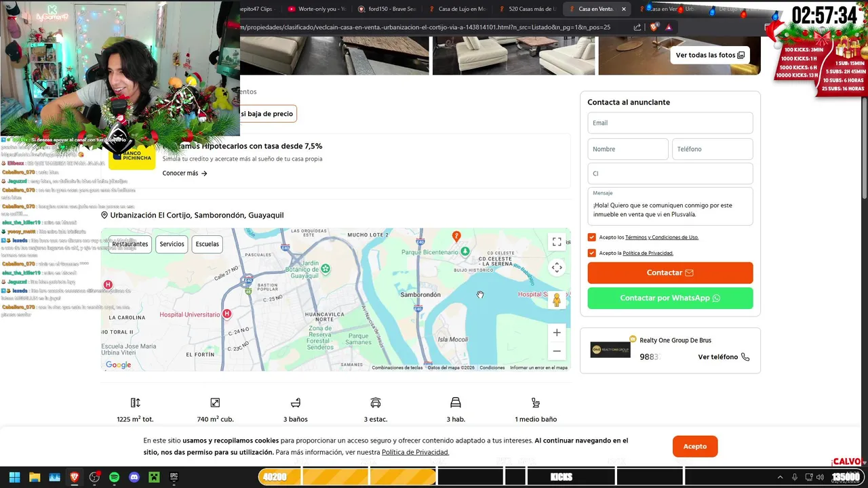The width and height of the screenshot is (868, 488).
Task: Open File Explorer from taskbar
Action: click(35, 477)
